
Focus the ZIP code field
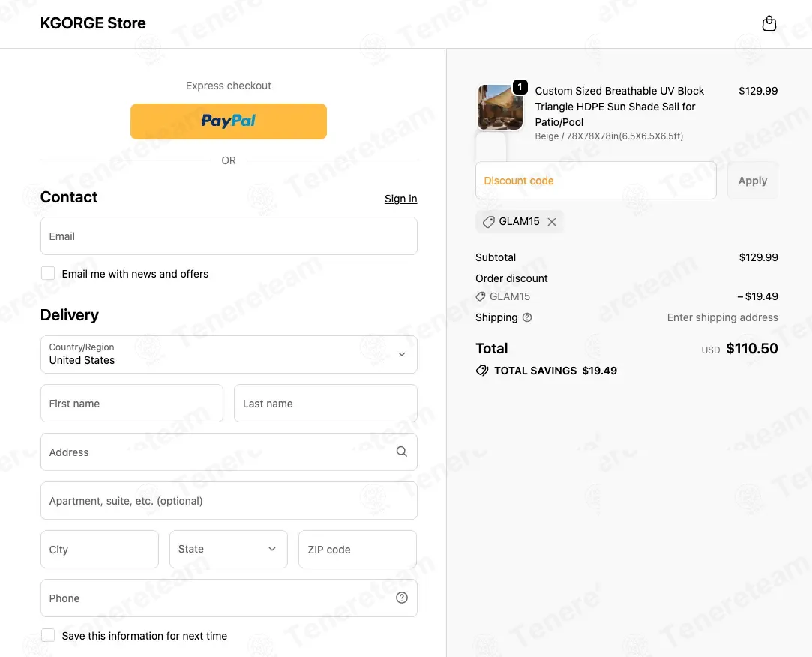[x=358, y=549]
